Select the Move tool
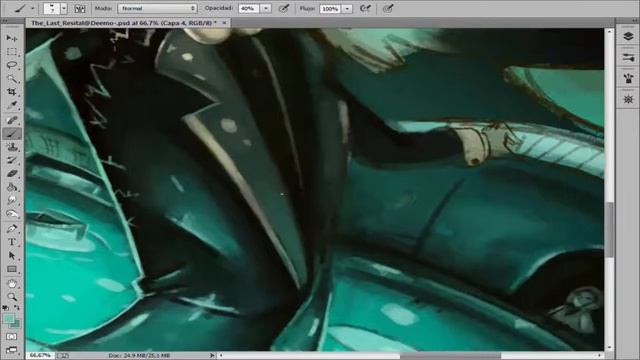Viewport: 640px width, 360px height. click(x=11, y=38)
